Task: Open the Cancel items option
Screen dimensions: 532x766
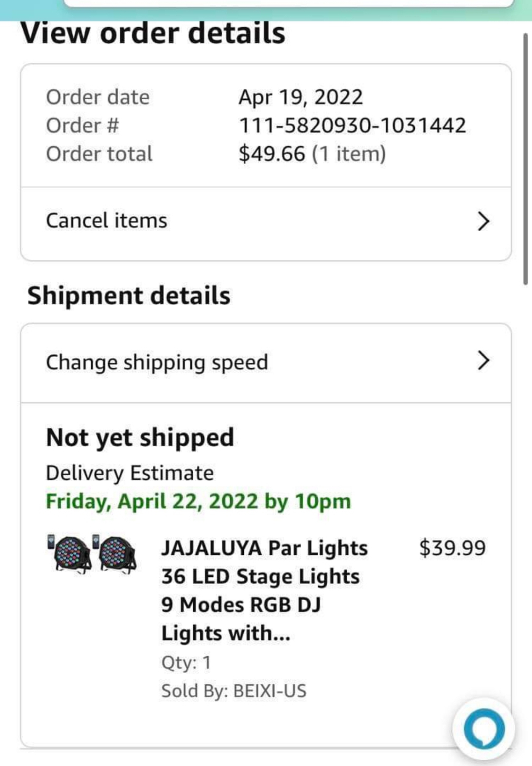Action: pyautogui.click(x=107, y=221)
